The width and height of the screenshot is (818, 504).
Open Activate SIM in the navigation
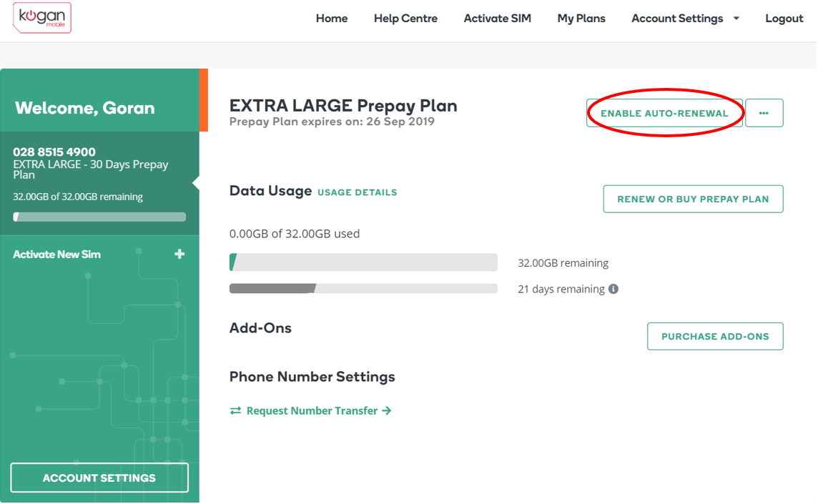(x=497, y=19)
